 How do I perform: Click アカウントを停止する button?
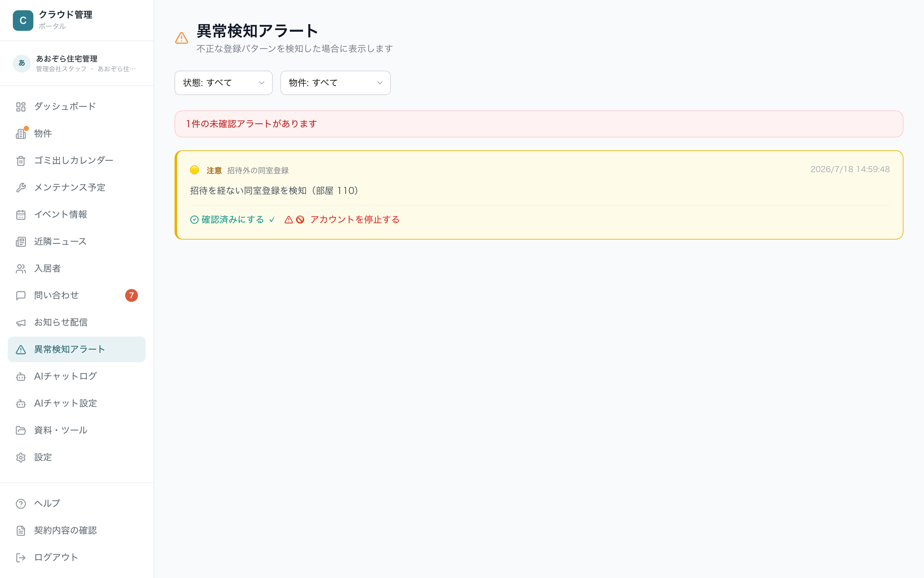(342, 219)
